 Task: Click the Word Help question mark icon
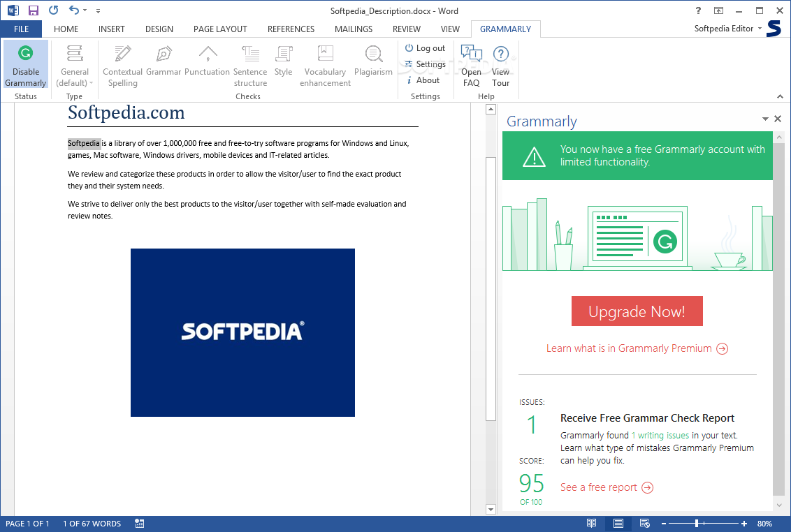tap(698, 10)
